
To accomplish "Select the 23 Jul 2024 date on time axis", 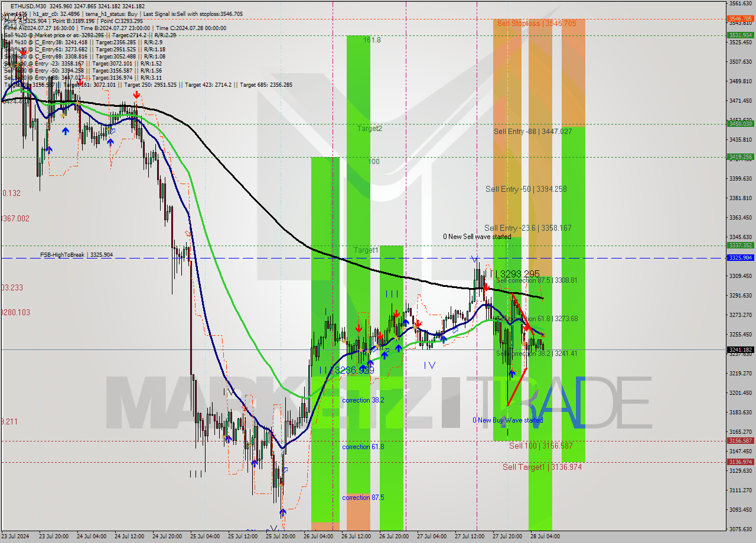I will pyautogui.click(x=14, y=537).
